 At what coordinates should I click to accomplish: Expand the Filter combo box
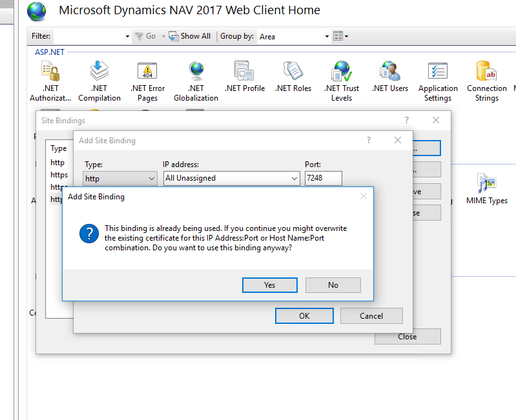click(x=127, y=37)
